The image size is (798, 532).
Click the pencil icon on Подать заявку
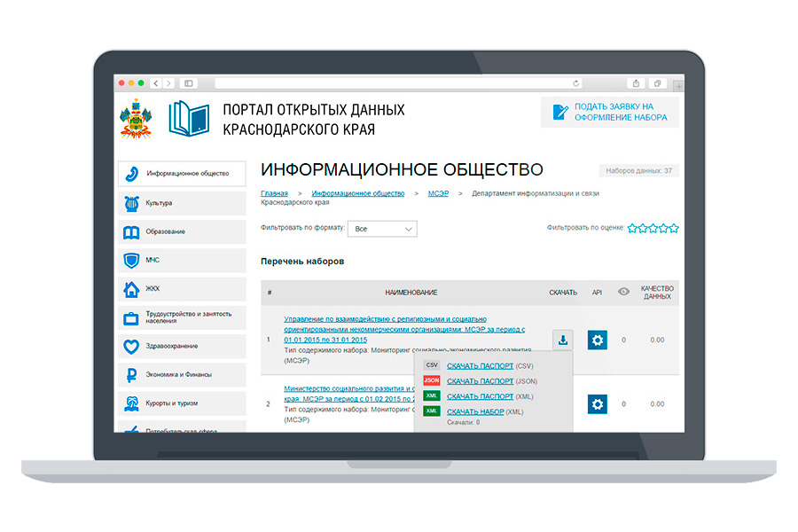click(559, 112)
